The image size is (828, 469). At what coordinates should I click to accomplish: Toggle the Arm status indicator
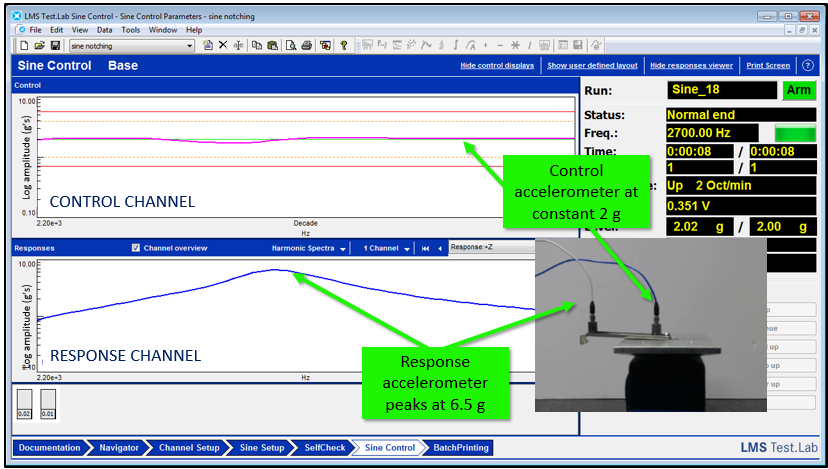[799, 90]
